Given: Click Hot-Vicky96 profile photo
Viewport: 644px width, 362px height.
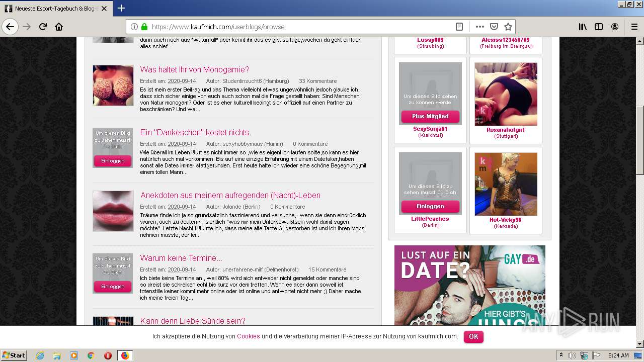Looking at the screenshot, I should 506,184.
